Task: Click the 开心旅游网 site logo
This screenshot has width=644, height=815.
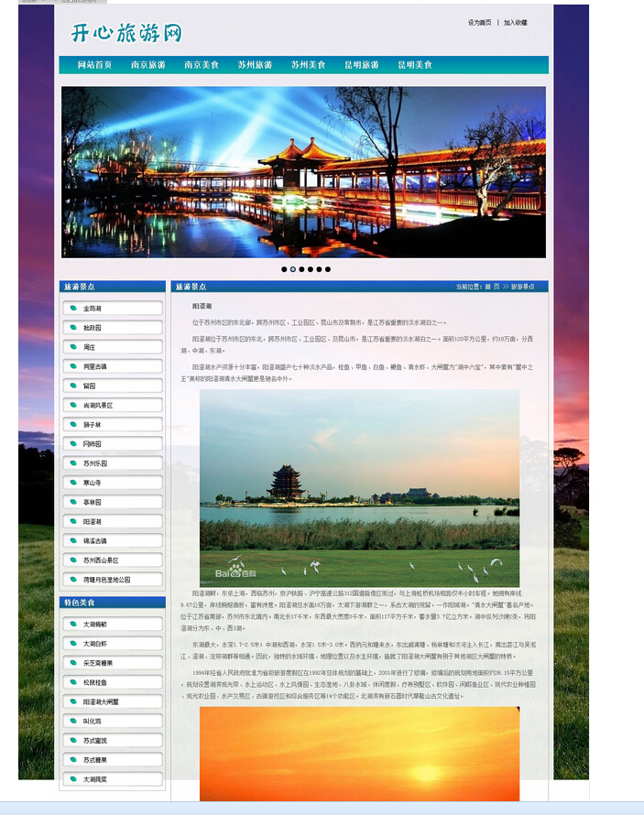Action: pyautogui.click(x=126, y=32)
